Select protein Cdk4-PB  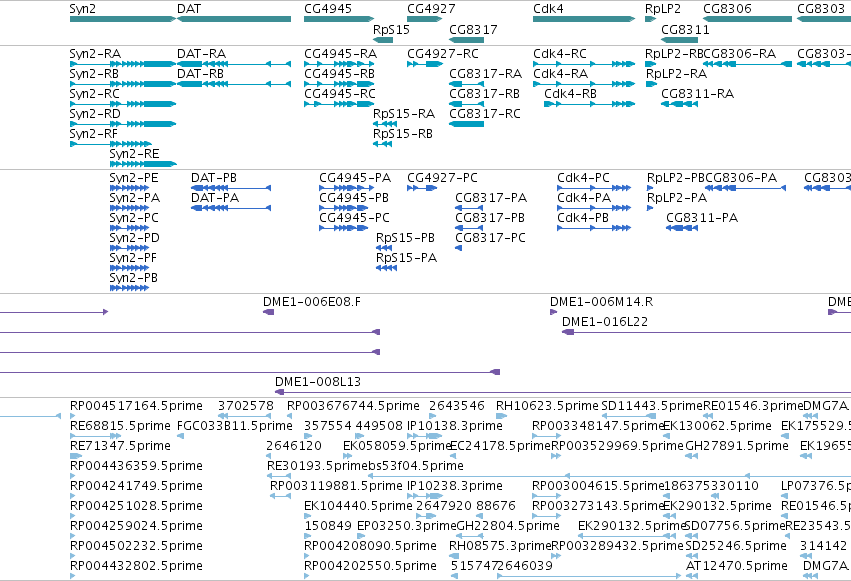[x=594, y=228]
